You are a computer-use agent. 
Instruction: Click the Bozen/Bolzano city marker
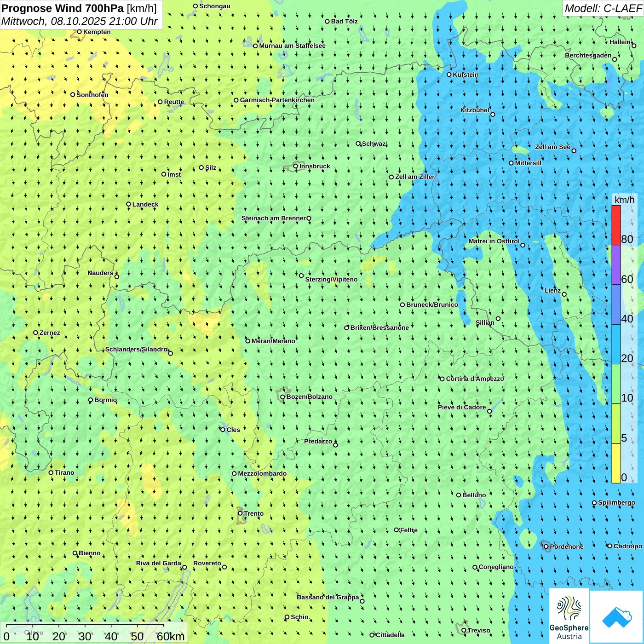pos(283,397)
